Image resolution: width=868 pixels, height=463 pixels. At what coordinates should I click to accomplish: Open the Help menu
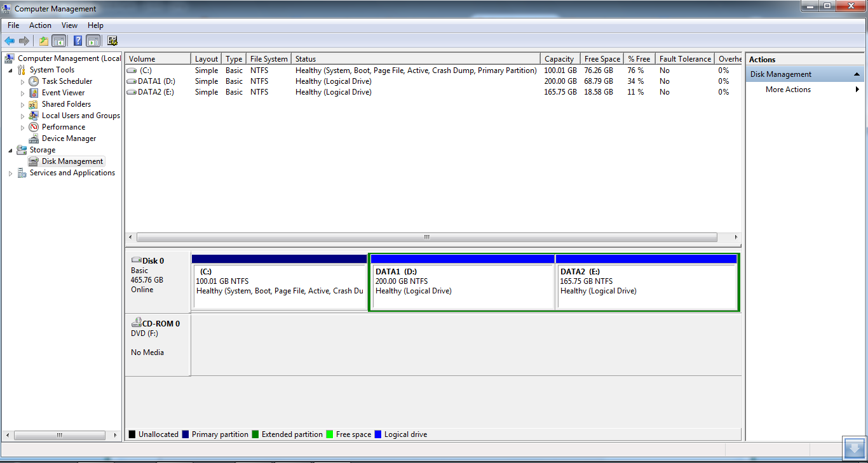[x=95, y=25]
